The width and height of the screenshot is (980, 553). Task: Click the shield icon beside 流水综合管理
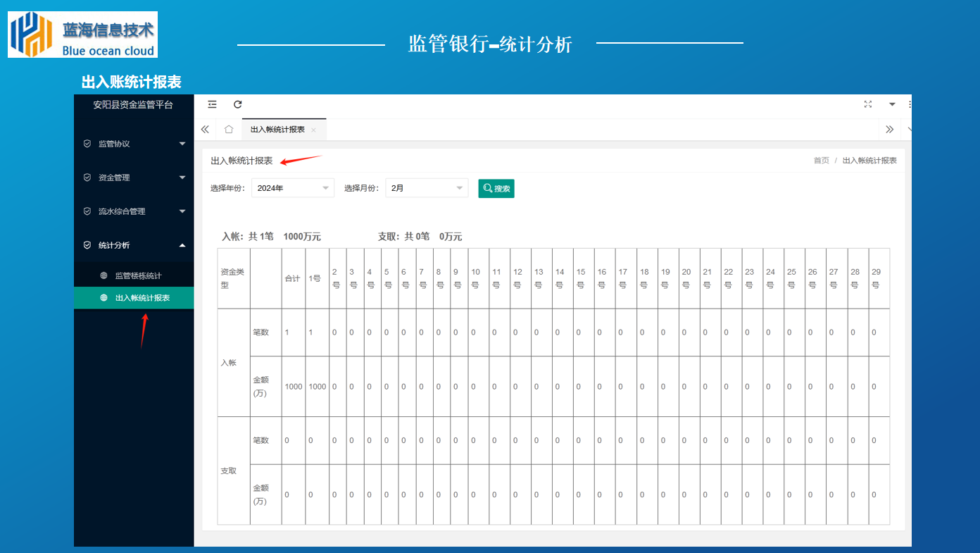(x=87, y=211)
